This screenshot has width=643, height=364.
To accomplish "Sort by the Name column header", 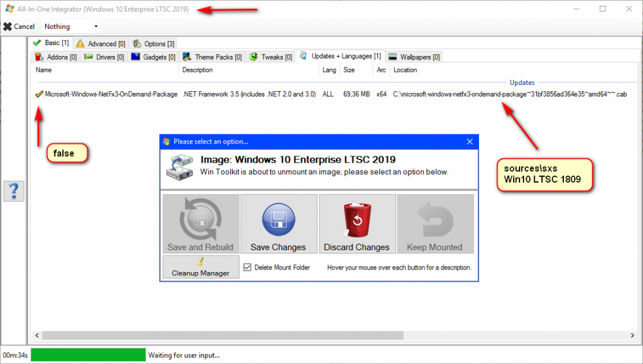I will [x=105, y=70].
